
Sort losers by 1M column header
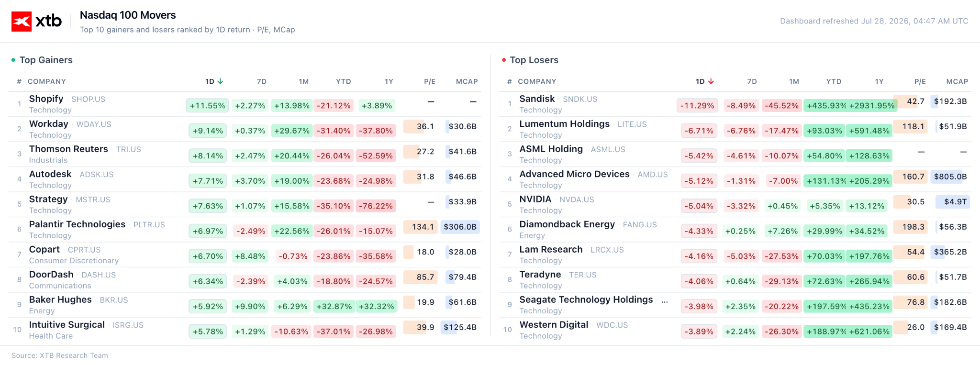pyautogui.click(x=794, y=81)
